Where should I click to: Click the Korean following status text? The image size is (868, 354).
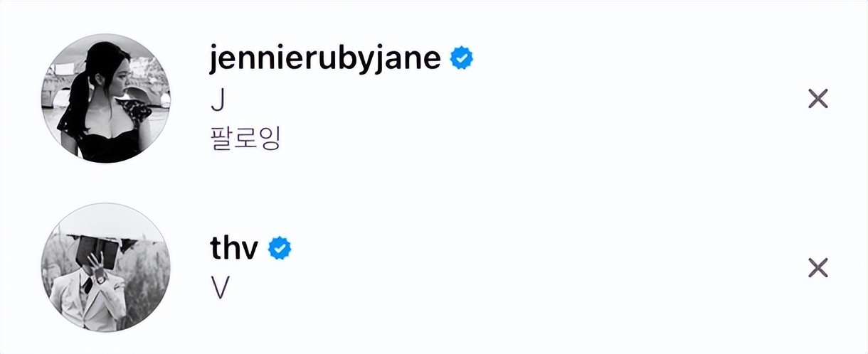[x=245, y=138]
